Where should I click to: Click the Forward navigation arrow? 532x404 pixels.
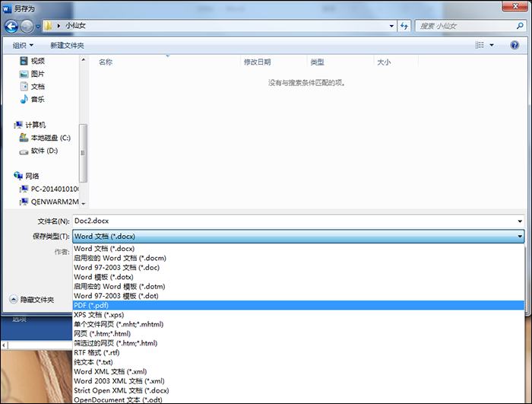(27, 26)
